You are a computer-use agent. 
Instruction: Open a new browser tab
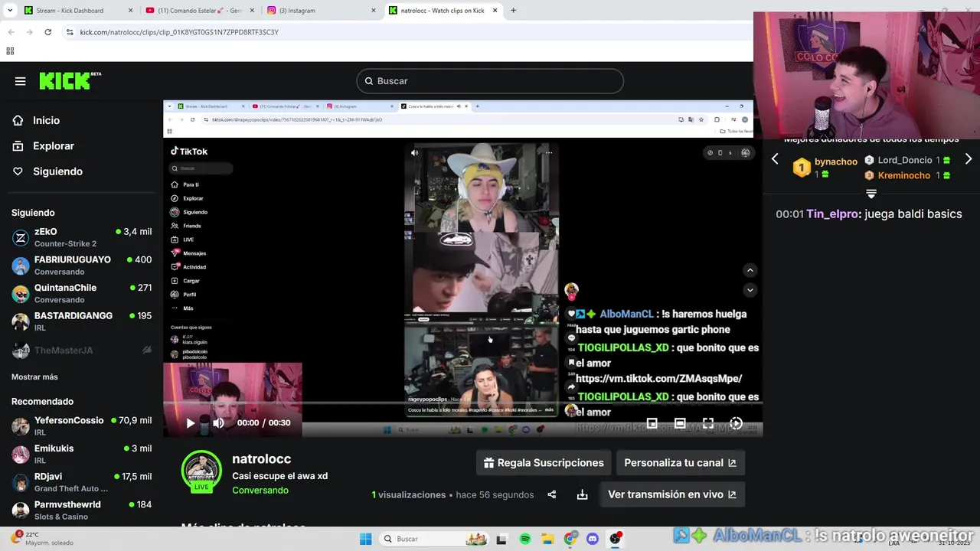pyautogui.click(x=513, y=11)
